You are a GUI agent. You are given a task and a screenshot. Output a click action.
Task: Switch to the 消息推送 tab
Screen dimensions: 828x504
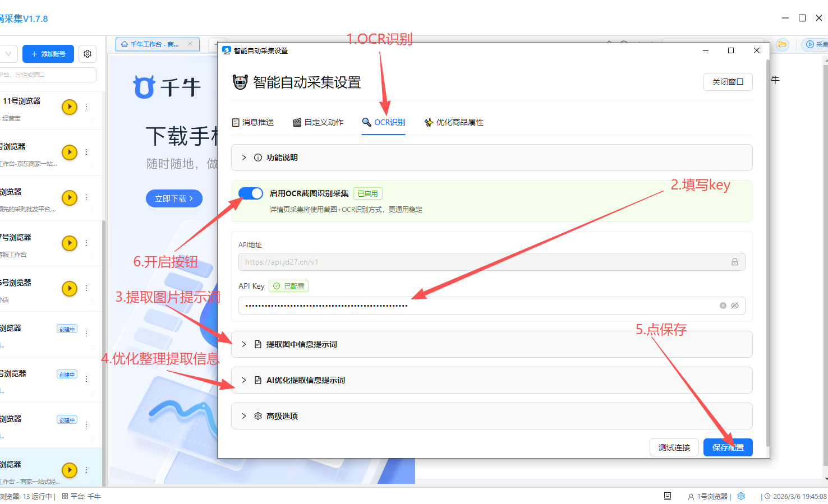253,122
